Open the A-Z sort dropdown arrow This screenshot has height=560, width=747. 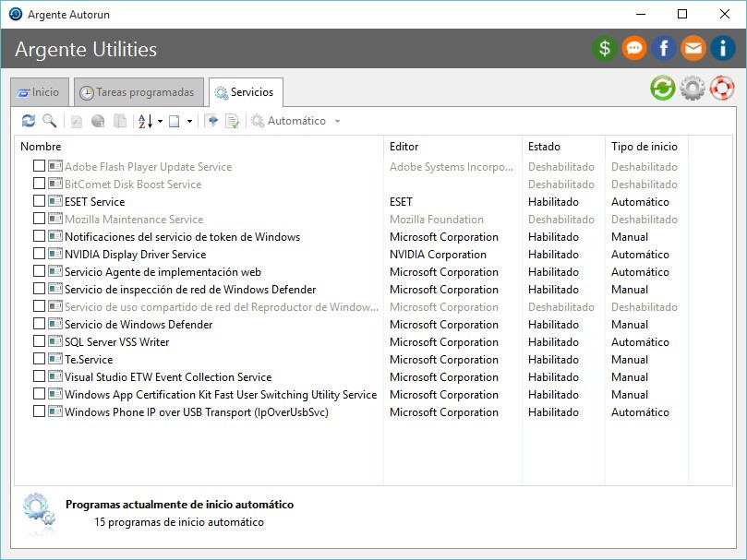click(x=160, y=121)
